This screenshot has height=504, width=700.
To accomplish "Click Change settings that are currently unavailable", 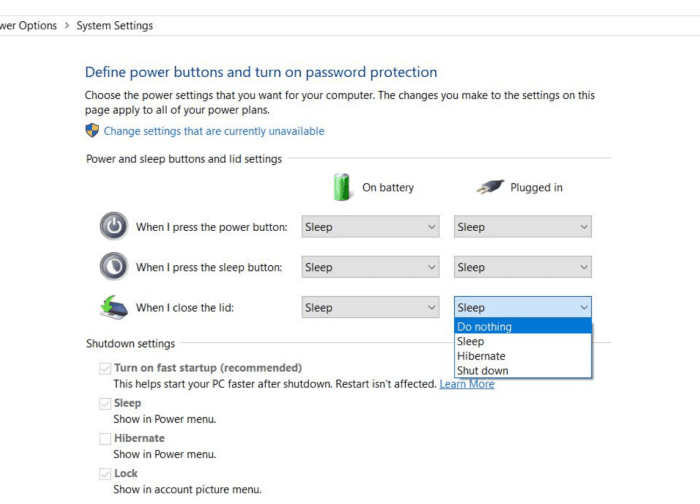I will tap(214, 131).
